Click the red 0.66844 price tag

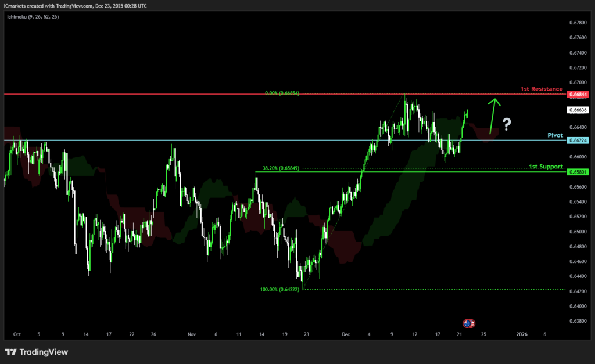[x=579, y=94]
